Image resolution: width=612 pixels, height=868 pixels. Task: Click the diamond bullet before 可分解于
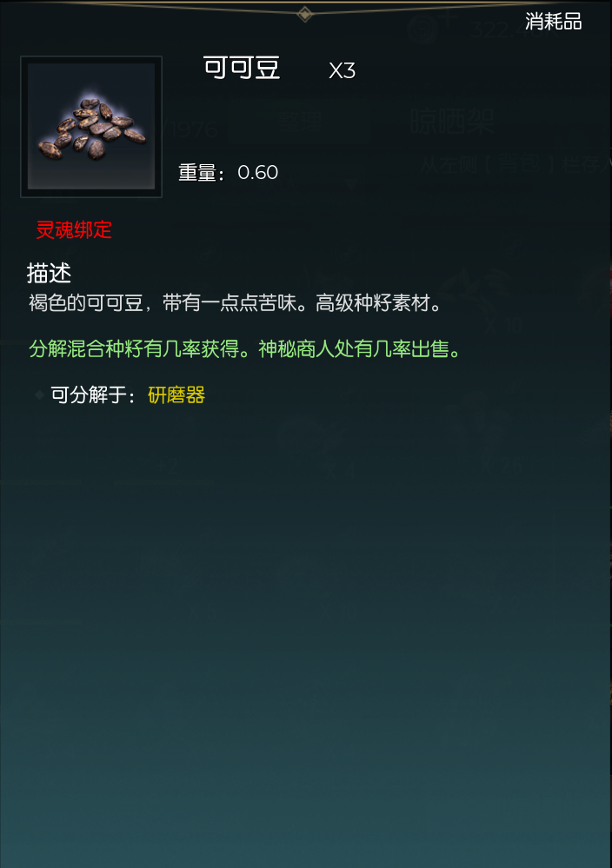pos(39,394)
